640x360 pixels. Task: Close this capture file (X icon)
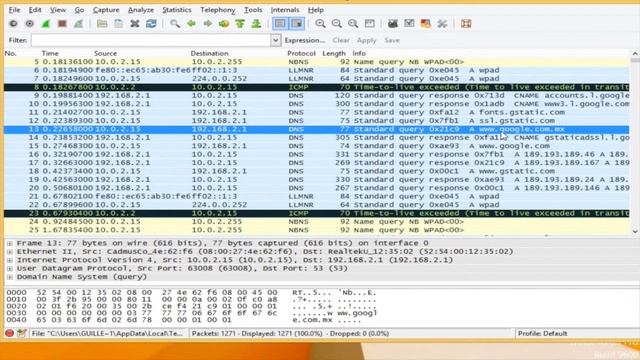click(x=135, y=24)
